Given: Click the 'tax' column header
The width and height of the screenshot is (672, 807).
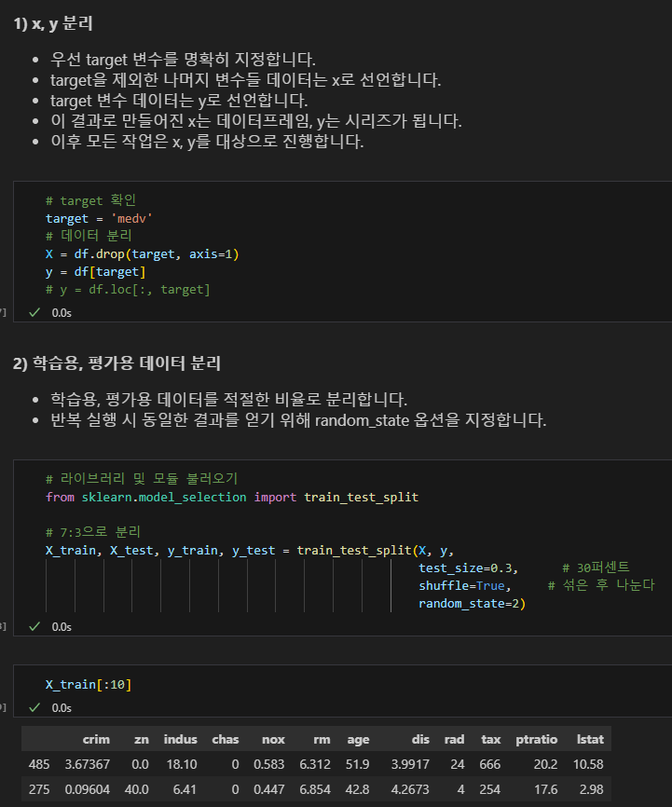Looking at the screenshot, I should point(491,740).
